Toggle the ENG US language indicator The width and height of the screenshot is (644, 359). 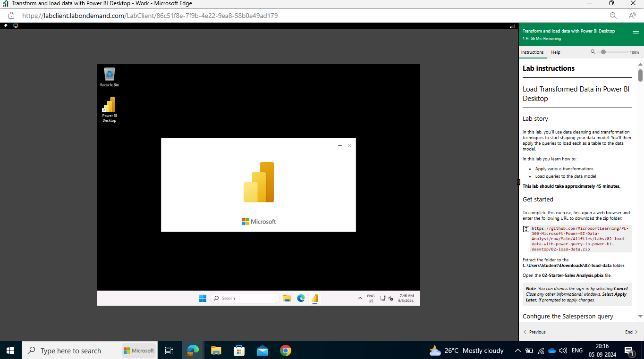371,298
